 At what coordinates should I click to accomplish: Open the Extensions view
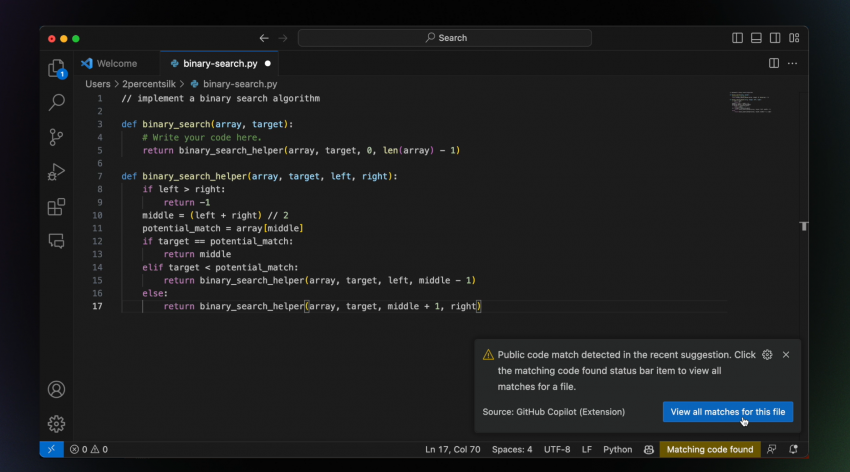57,207
